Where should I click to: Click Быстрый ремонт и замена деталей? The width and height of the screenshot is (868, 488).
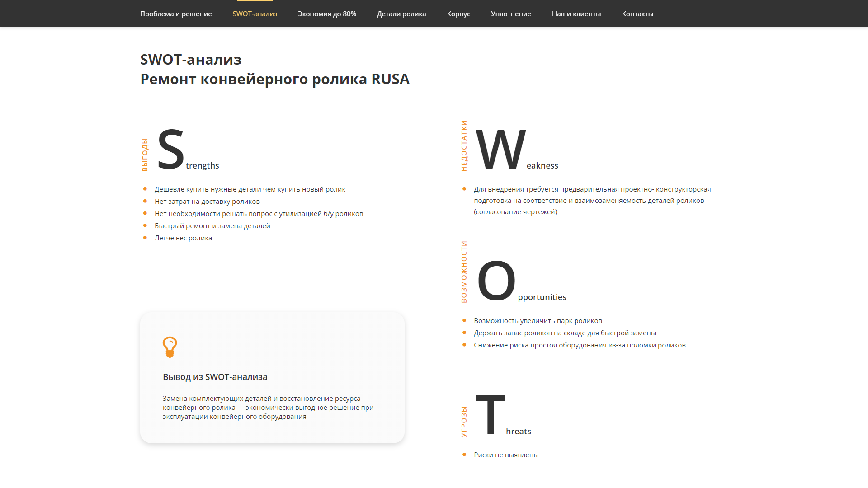(212, 226)
